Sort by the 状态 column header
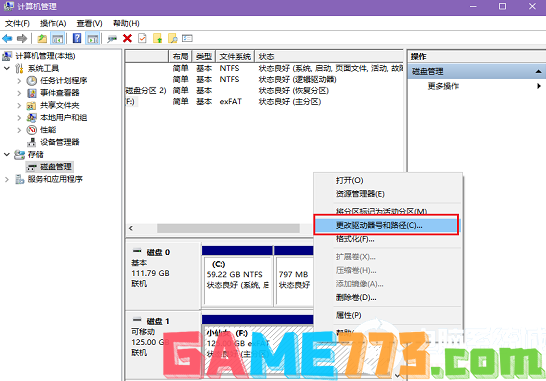Image resolution: width=546 pixels, height=381 pixels. 329,56
